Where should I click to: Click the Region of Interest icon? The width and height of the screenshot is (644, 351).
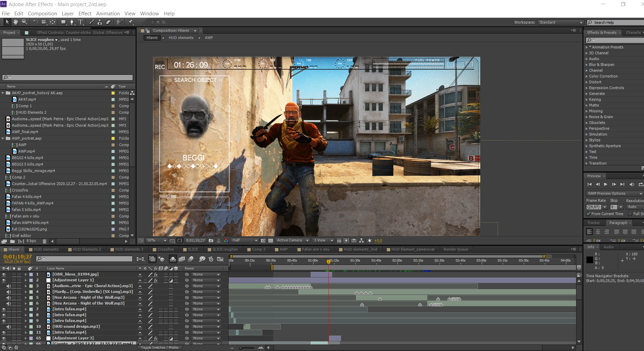[x=180, y=240]
